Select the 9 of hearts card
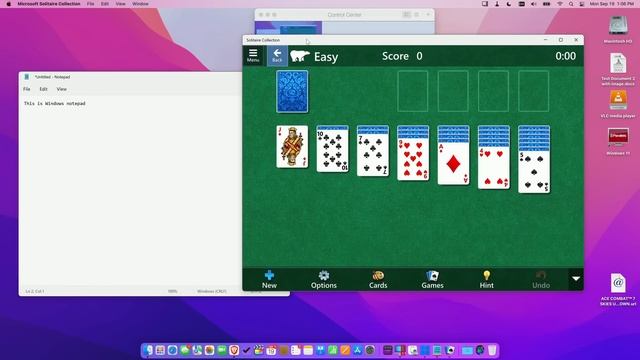This screenshot has width=640, height=360. pyautogui.click(x=413, y=159)
